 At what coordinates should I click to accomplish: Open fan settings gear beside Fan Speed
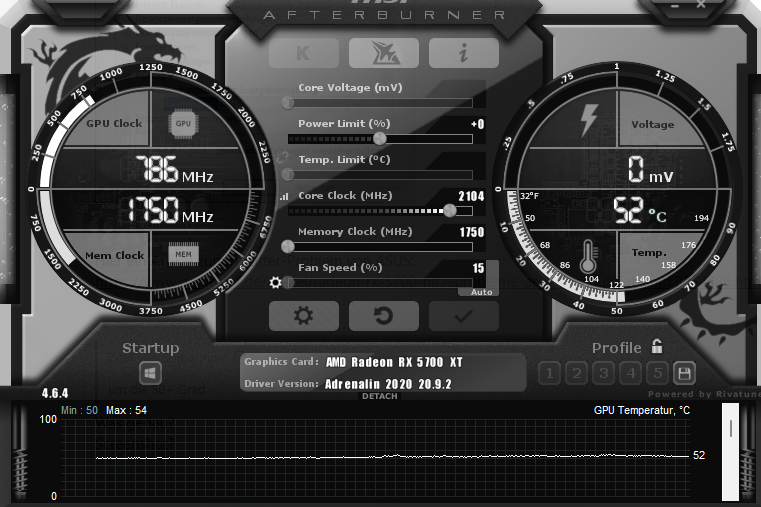pos(275,282)
